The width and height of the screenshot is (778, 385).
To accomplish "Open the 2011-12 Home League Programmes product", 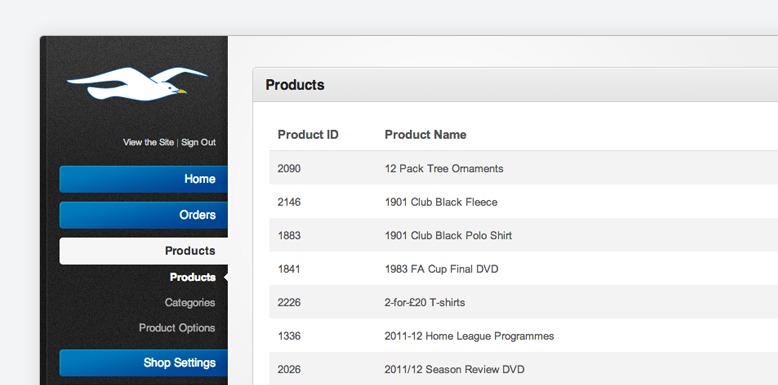I will (x=469, y=336).
